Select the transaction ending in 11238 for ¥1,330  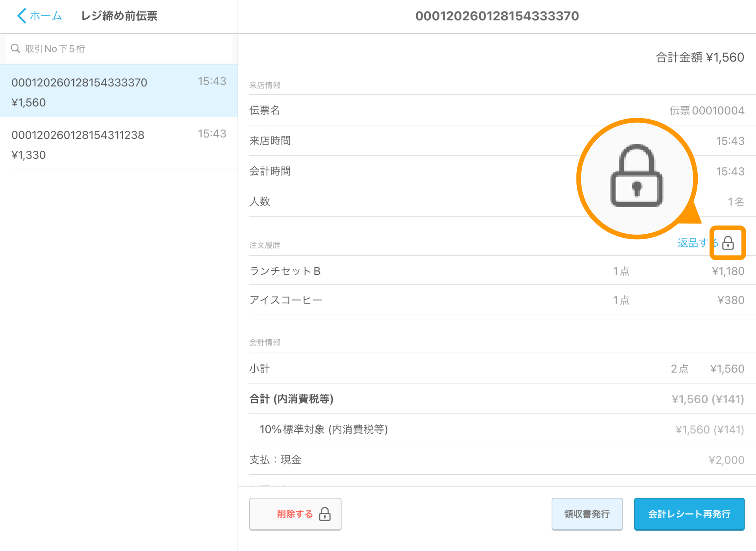(x=119, y=144)
